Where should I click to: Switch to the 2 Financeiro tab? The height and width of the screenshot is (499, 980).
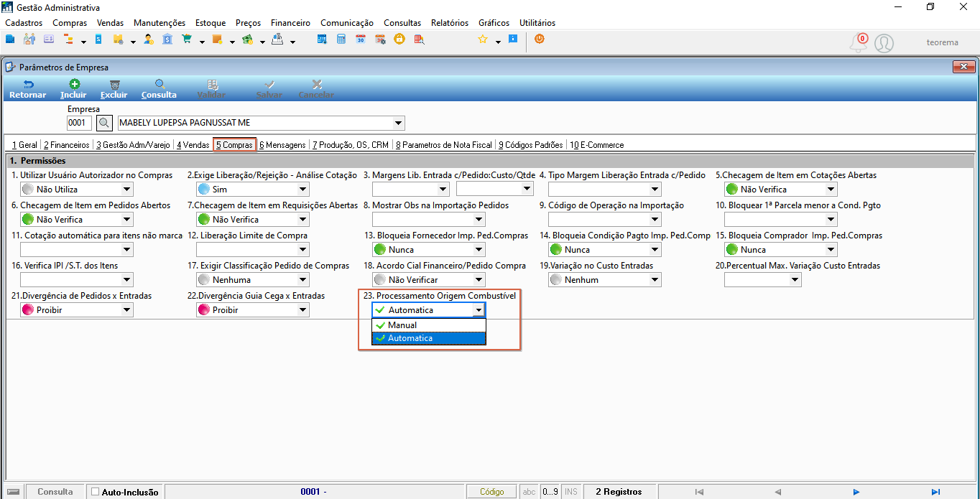coord(66,145)
